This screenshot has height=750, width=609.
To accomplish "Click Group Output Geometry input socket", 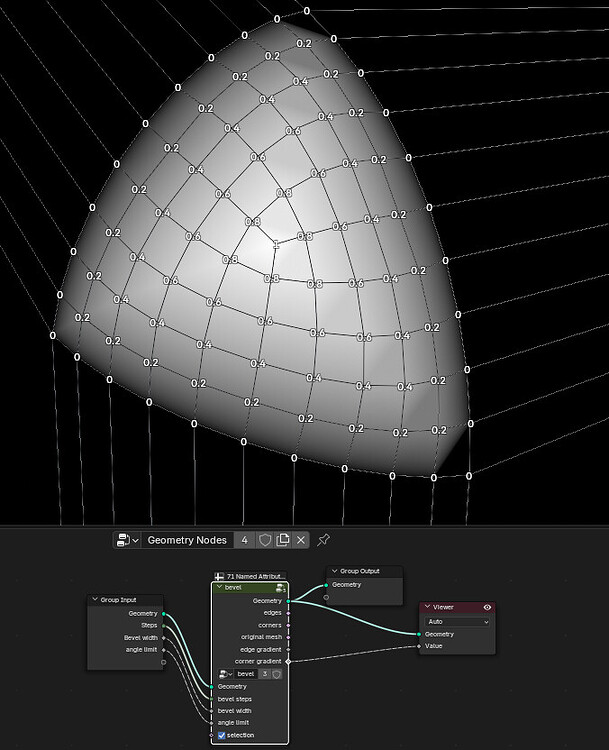I will [x=326, y=585].
